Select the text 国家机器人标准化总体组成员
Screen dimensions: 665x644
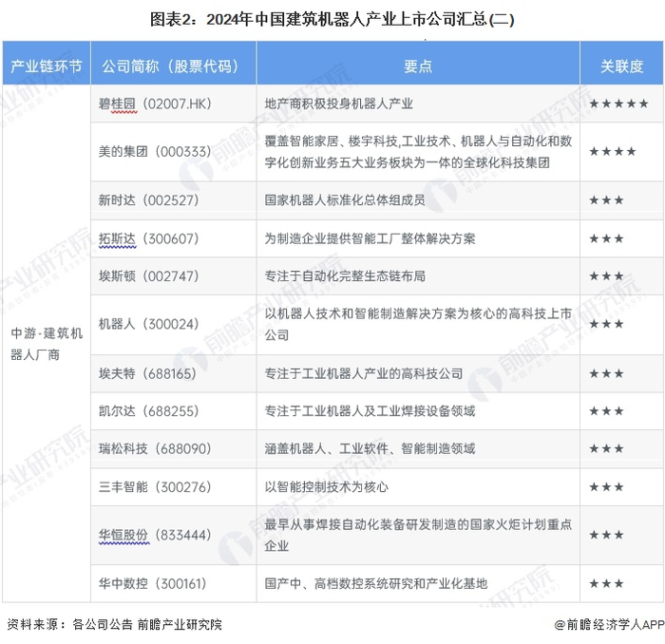point(345,199)
